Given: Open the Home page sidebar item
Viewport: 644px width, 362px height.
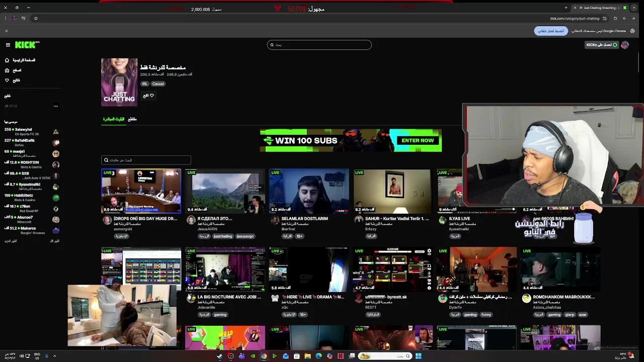Looking at the screenshot, I should click(20, 60).
